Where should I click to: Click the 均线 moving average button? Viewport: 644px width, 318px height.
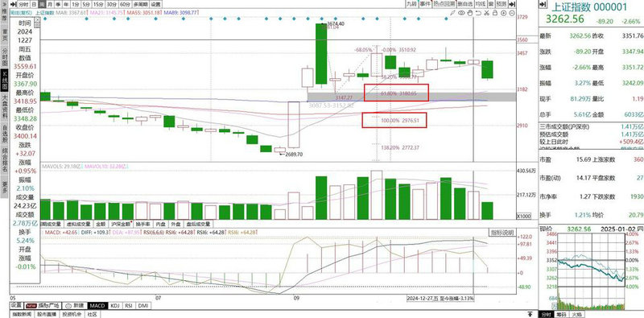point(481,4)
